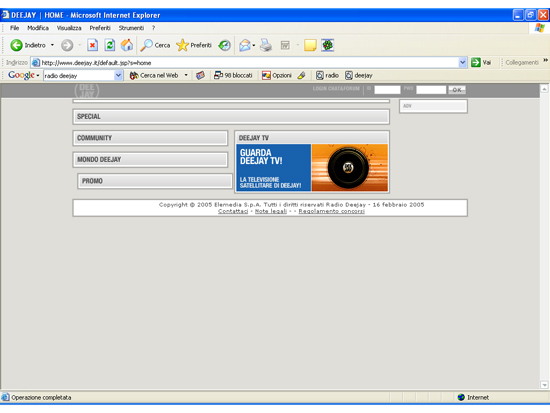The image size is (550, 413).
Task: Click the PROMO section bar
Action: (x=155, y=181)
